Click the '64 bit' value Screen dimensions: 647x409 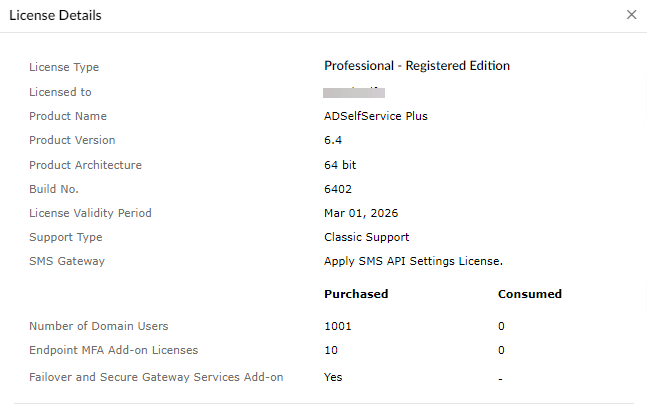click(340, 165)
